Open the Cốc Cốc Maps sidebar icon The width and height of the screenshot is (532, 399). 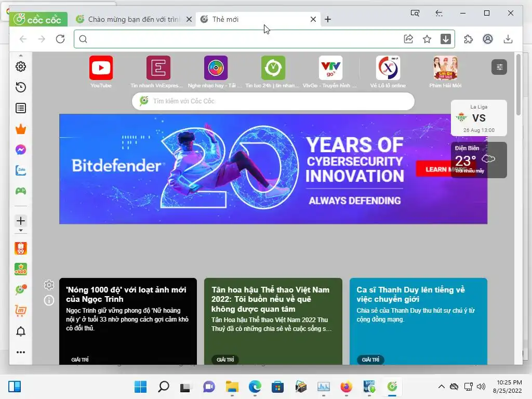click(x=21, y=290)
